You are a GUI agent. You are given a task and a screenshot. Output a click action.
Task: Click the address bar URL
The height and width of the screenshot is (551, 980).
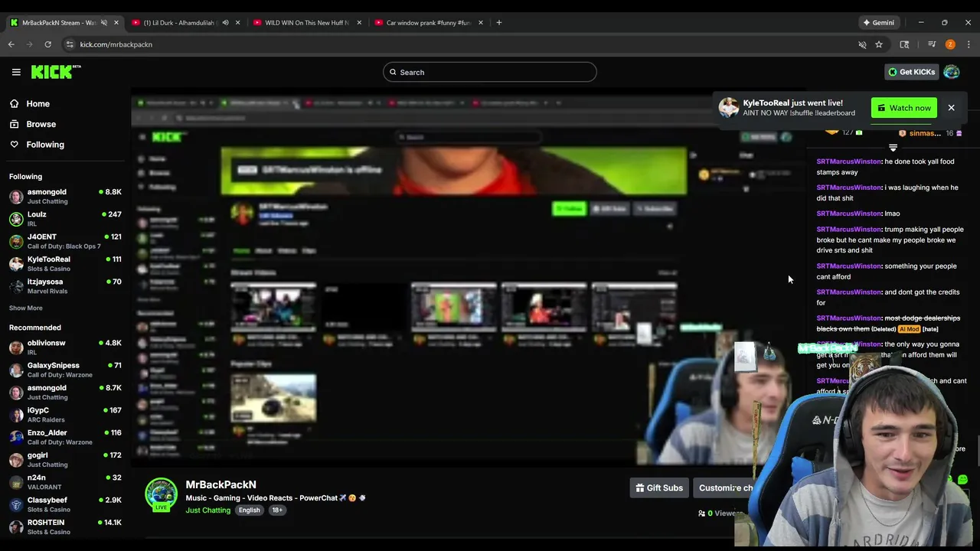(x=116, y=44)
